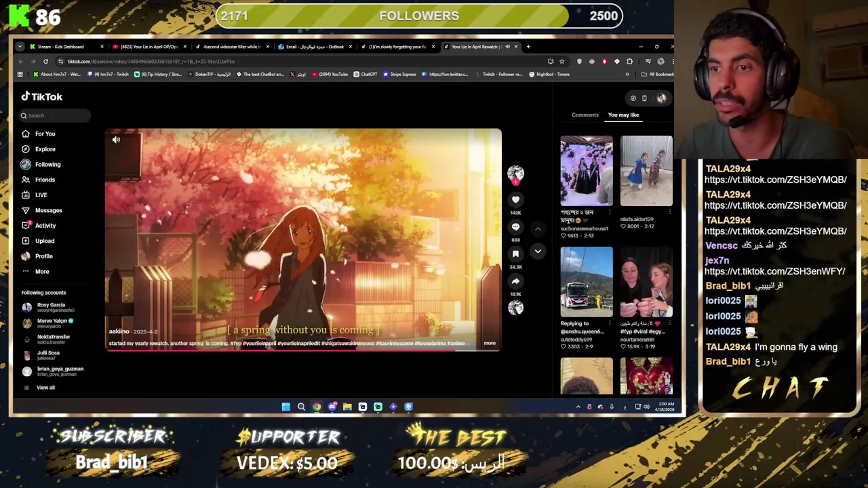Open comments via the speech bubble icon

tap(515, 227)
